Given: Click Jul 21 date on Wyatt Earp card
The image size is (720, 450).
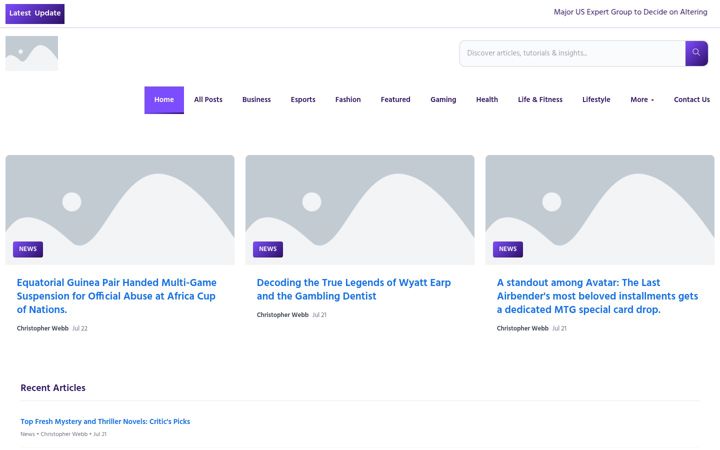Looking at the screenshot, I should coord(320,315).
